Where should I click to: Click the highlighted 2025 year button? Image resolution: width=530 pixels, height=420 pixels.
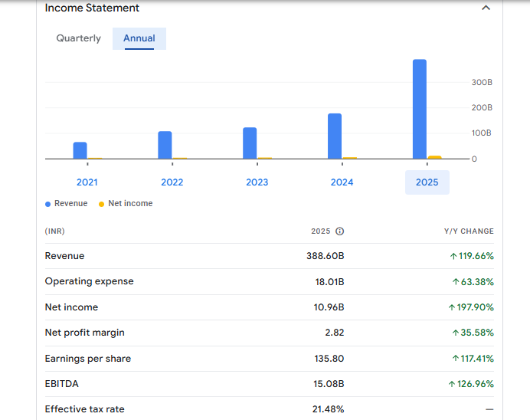tap(427, 182)
